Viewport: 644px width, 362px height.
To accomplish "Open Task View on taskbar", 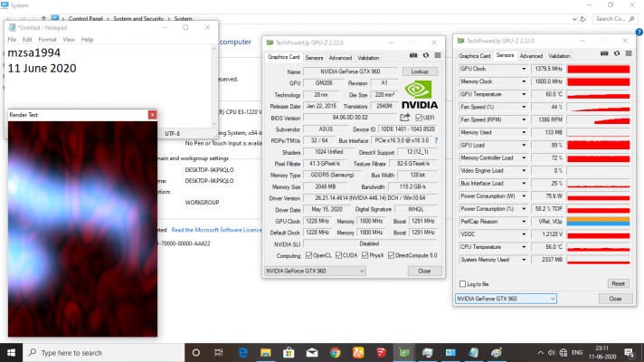I will point(219,353).
